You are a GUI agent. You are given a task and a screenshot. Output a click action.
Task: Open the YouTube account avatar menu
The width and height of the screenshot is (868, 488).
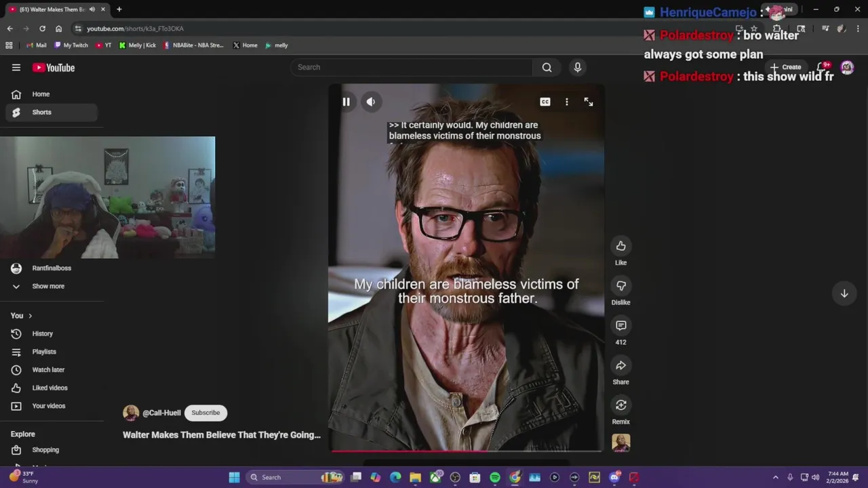point(847,67)
